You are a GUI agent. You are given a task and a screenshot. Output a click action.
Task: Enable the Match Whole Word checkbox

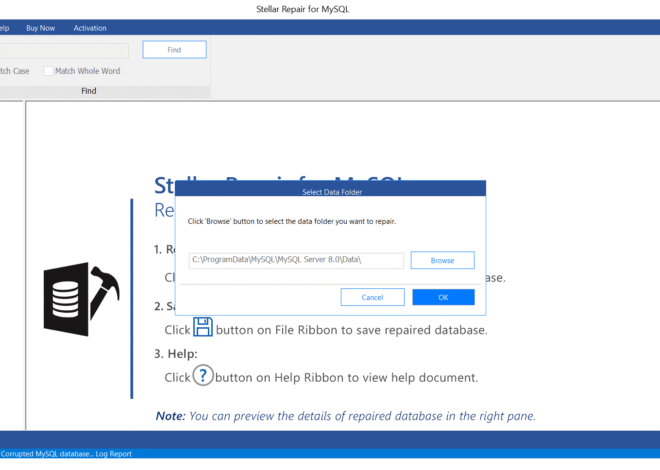pyautogui.click(x=48, y=71)
